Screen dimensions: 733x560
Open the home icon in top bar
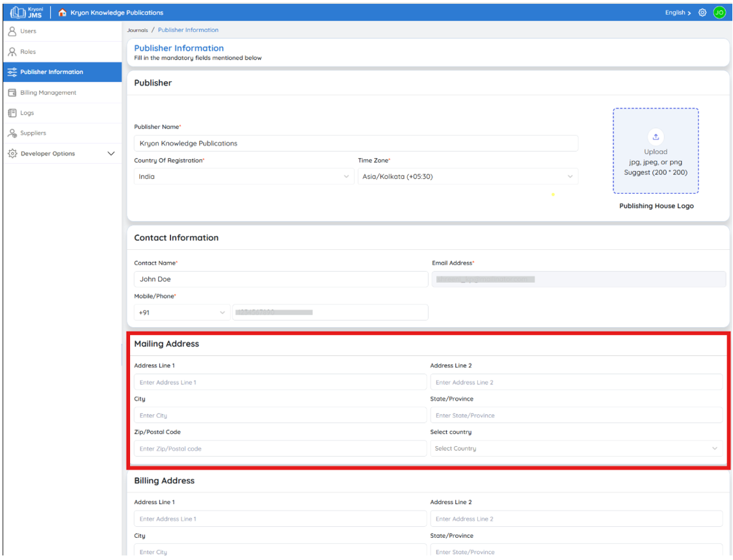pos(62,12)
